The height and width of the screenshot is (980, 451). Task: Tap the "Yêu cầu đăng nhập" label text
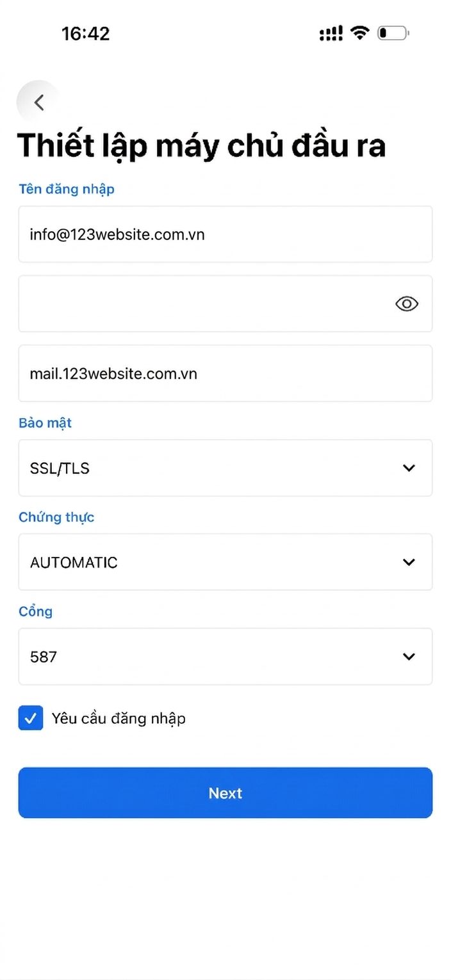click(119, 718)
